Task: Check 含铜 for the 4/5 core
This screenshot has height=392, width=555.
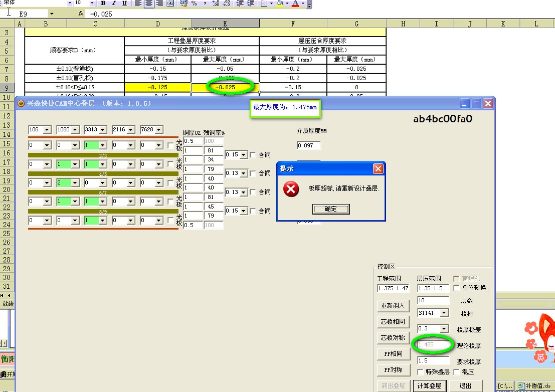Action: point(253,173)
